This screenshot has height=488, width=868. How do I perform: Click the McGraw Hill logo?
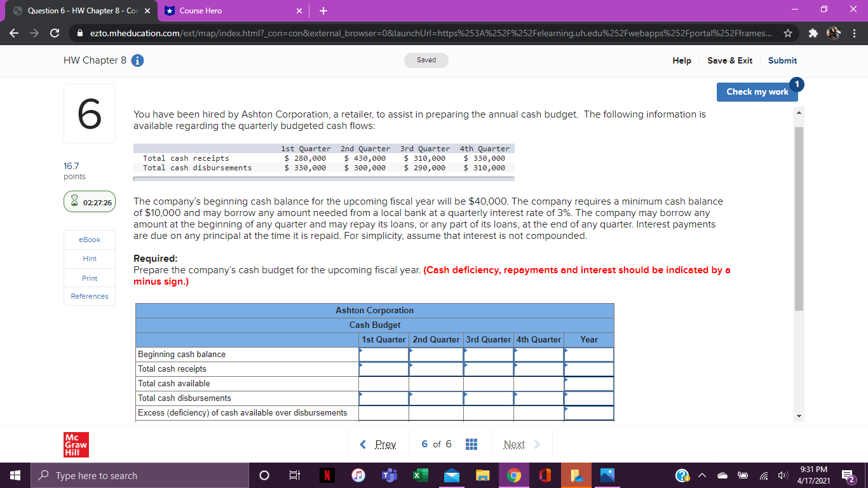point(76,445)
